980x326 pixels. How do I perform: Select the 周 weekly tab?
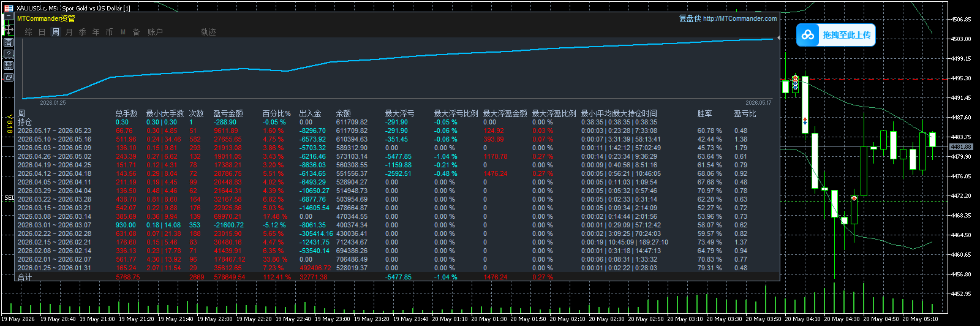coord(56,32)
